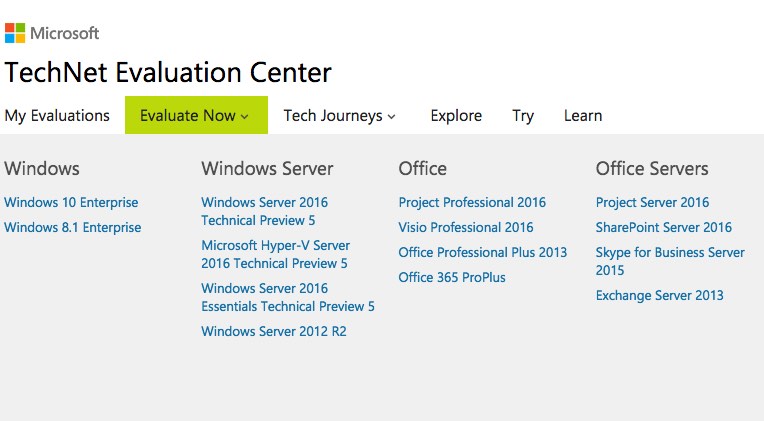Select Windows 8.1 Enterprise link
Viewport: 764px width, 421px height.
coord(72,227)
